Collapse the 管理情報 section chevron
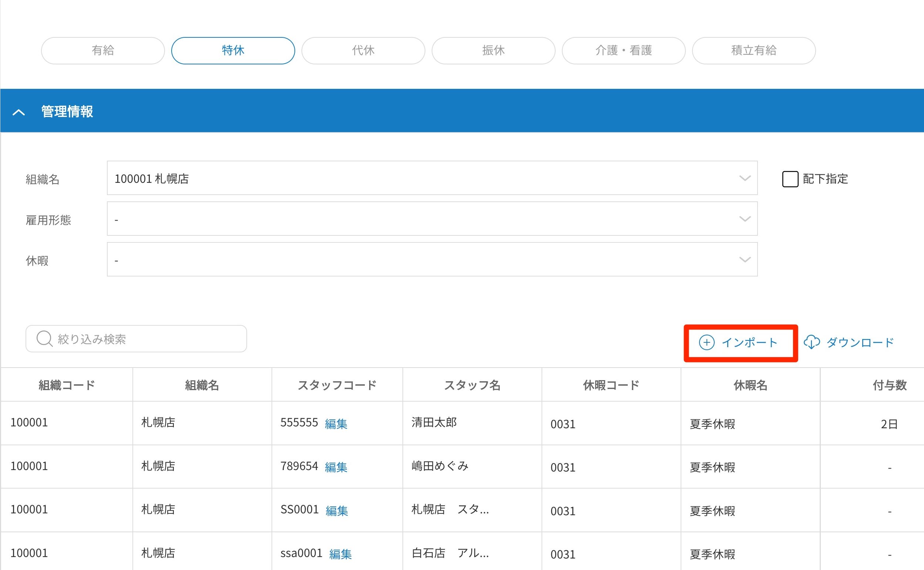The height and width of the screenshot is (570, 924). (19, 112)
